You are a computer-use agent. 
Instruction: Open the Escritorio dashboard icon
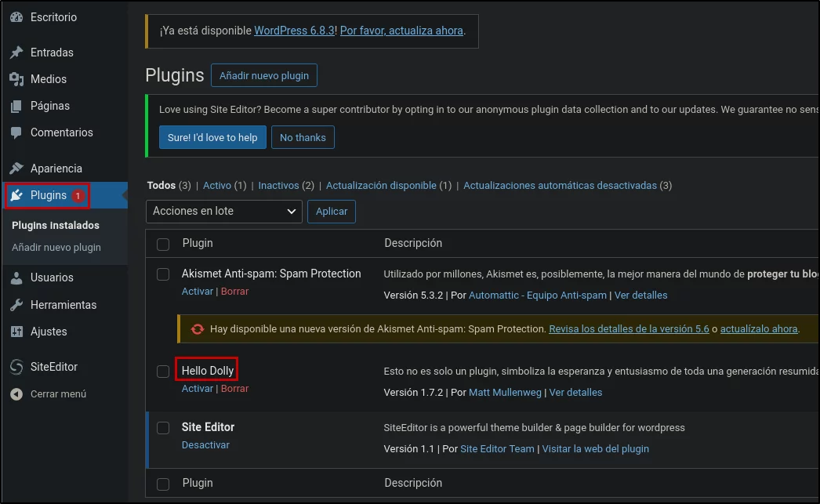pos(16,17)
